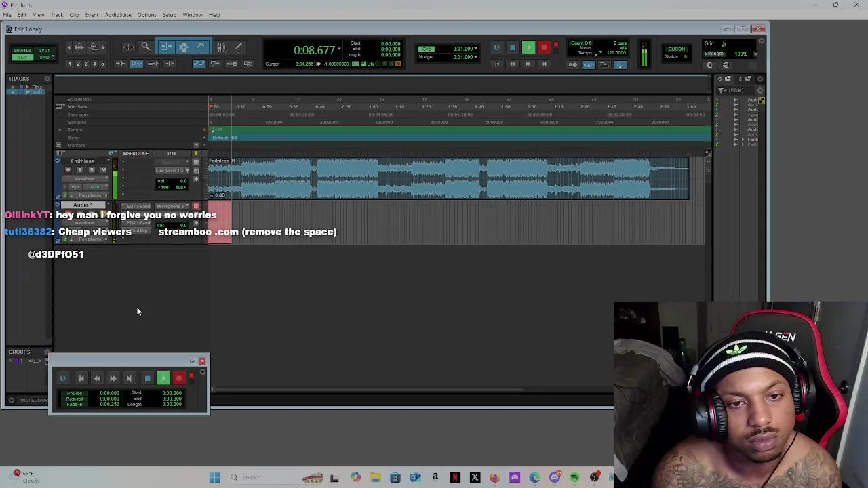868x488 pixels.
Task: Click the Online button in main transport
Action: (496, 47)
